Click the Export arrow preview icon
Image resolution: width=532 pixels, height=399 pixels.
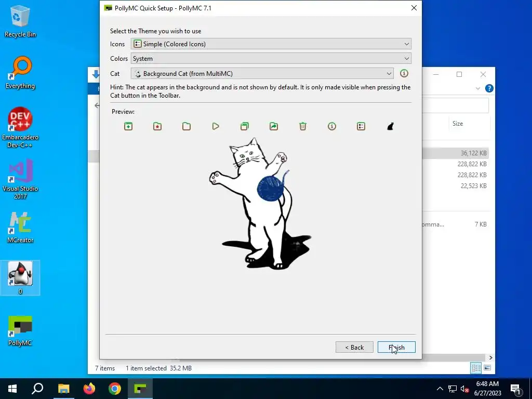[274, 127]
